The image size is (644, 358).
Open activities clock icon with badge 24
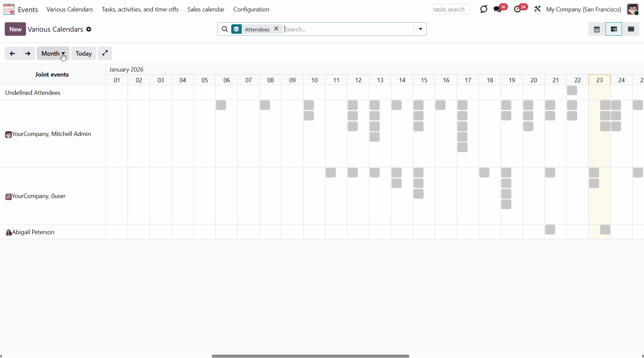[x=517, y=9]
